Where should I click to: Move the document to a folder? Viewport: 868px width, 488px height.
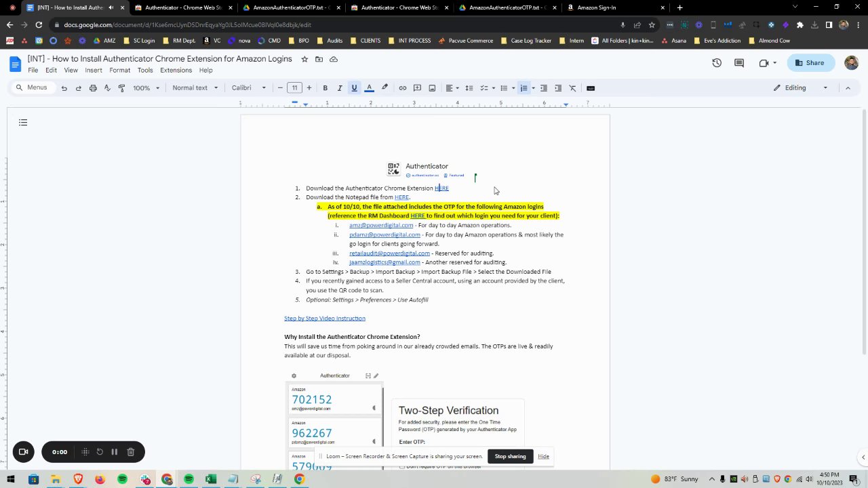pyautogui.click(x=319, y=59)
